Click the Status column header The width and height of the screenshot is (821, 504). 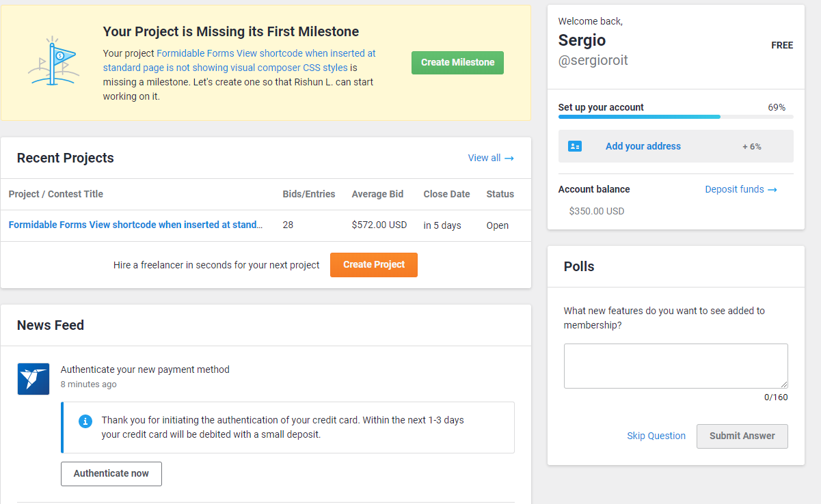tap(500, 194)
